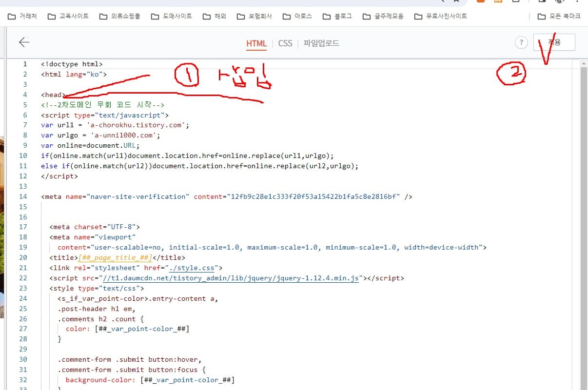Click the closing </script> tag on line 12
Screen dimensions: 588x390
coord(59,176)
